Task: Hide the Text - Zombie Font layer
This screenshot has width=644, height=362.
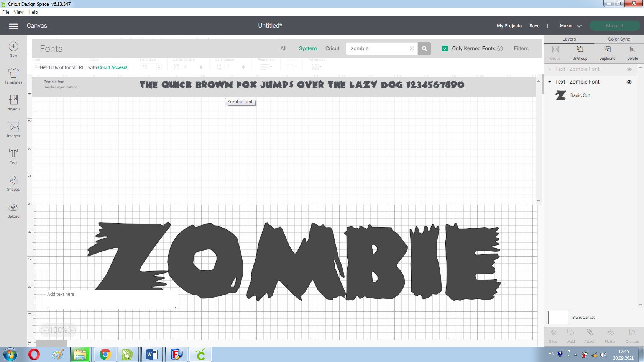Action: click(x=629, y=82)
